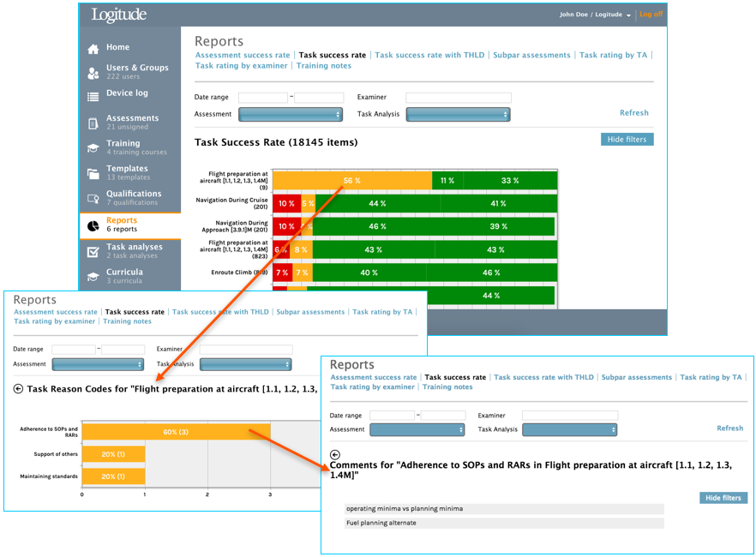Click green 46 % segment of Navigation During Approach

pos(377,226)
